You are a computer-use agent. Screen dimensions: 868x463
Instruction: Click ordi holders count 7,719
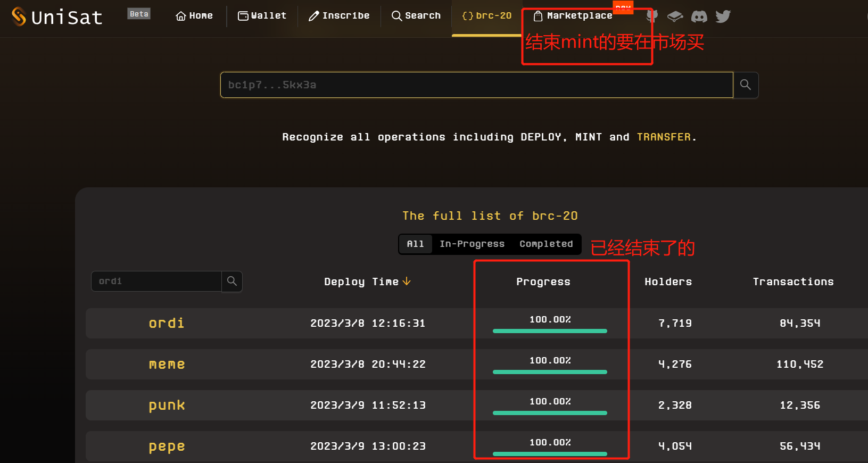pos(675,323)
